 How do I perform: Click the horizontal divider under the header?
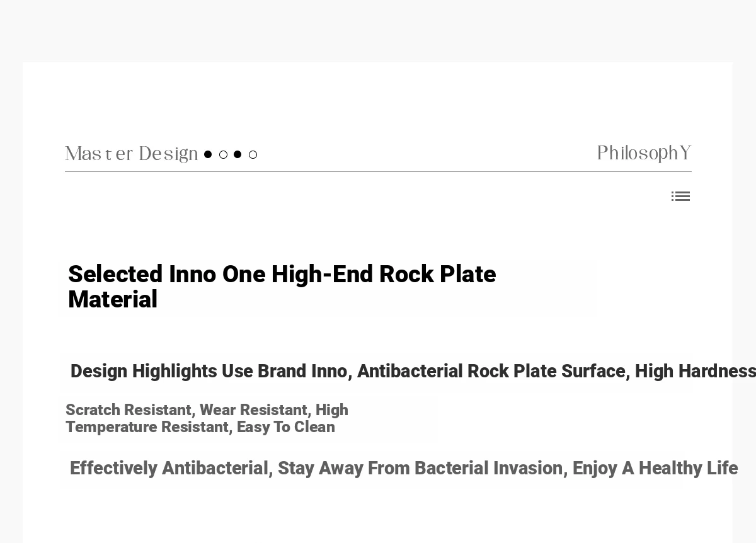pos(378,171)
